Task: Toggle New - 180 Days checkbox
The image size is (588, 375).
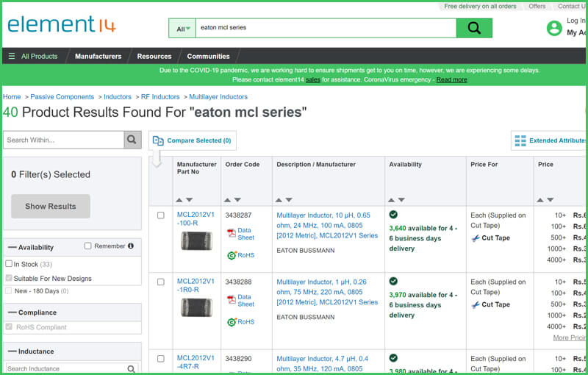Action: coord(9,290)
